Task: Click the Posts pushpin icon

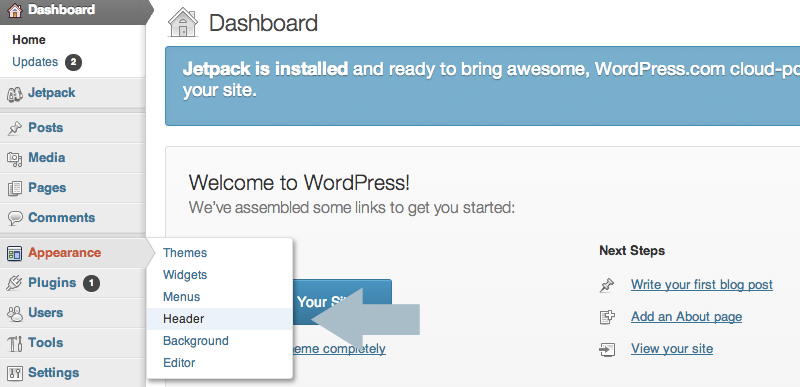Action: (15, 128)
